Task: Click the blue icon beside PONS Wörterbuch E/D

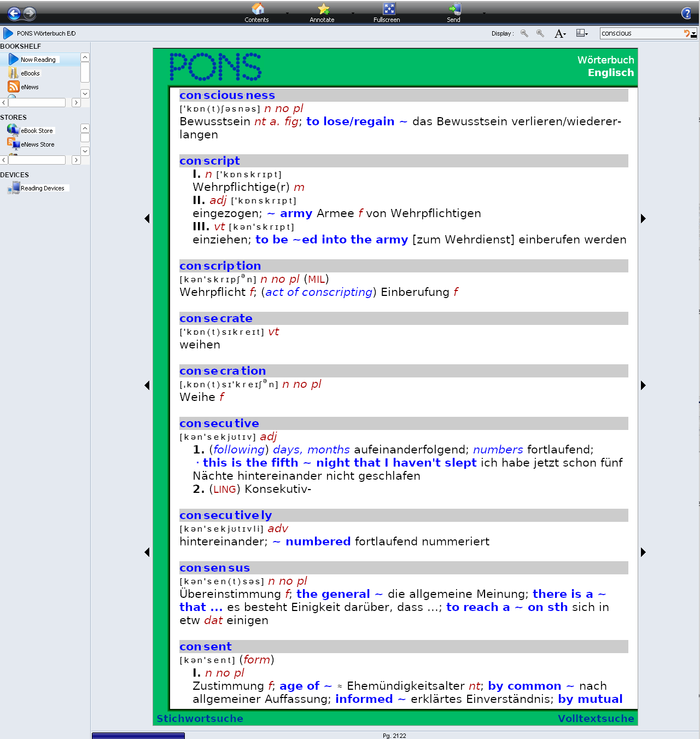Action: pos(8,33)
